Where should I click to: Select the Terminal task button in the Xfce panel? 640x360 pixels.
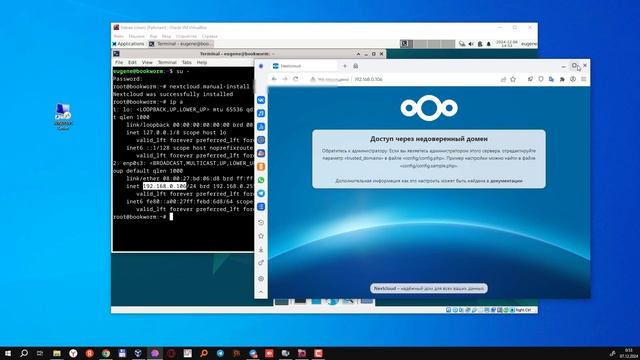pyautogui.click(x=180, y=44)
